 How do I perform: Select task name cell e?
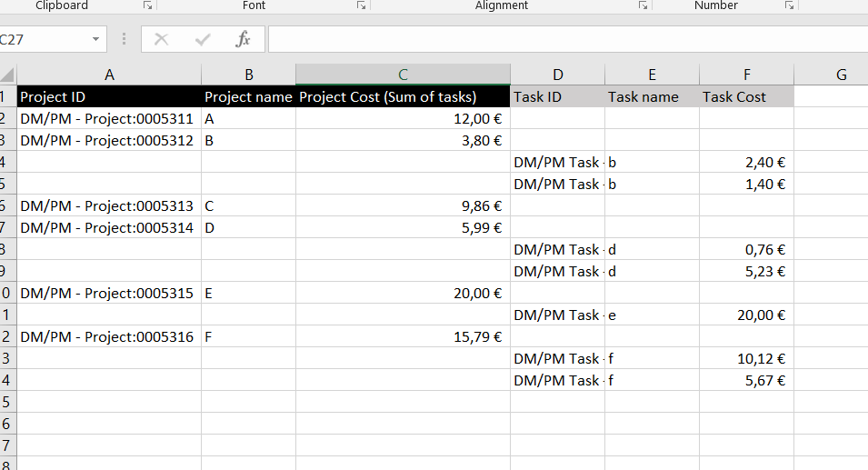pyautogui.click(x=652, y=315)
